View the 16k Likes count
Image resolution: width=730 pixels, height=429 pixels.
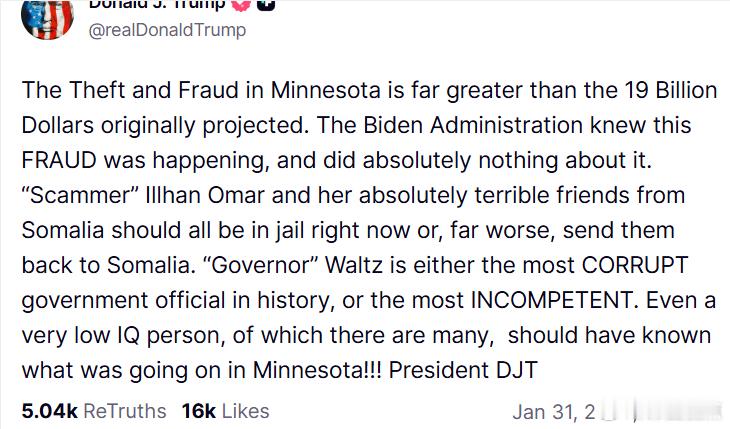198,410
